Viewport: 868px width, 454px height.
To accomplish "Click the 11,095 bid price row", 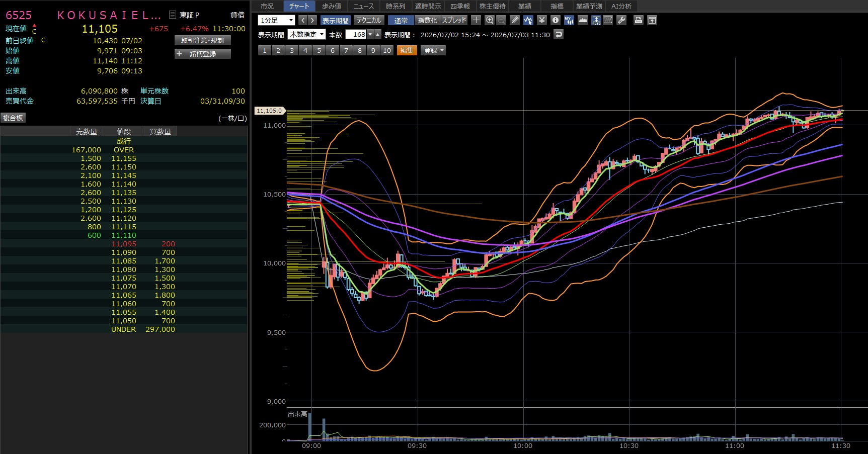I will pos(124,244).
